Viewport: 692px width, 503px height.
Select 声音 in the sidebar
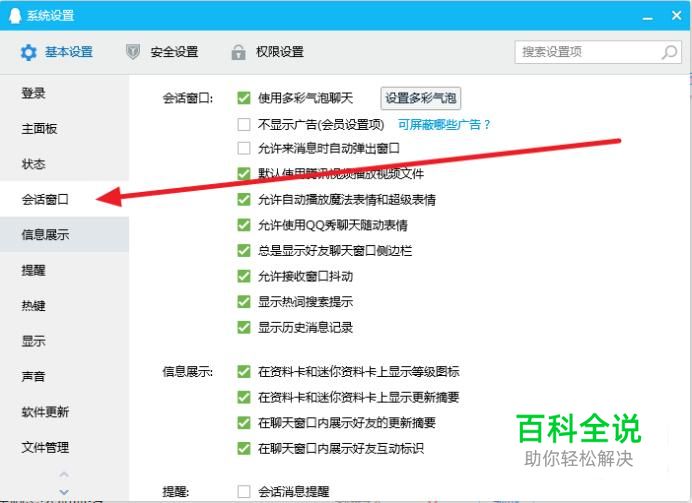pyautogui.click(x=64, y=376)
